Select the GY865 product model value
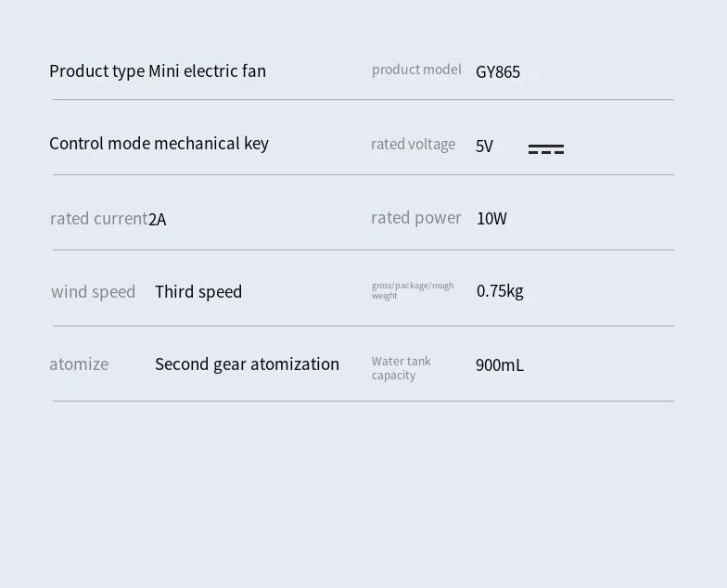 click(x=498, y=72)
